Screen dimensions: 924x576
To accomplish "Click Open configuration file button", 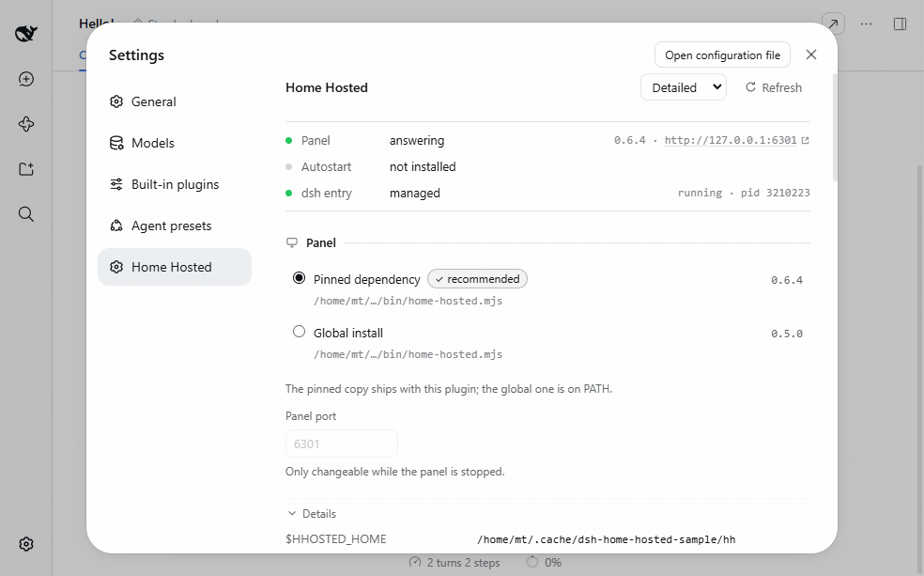I will 722,54.
